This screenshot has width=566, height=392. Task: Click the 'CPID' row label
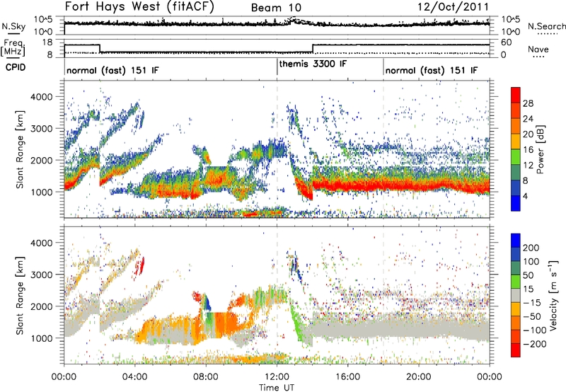tap(16, 67)
